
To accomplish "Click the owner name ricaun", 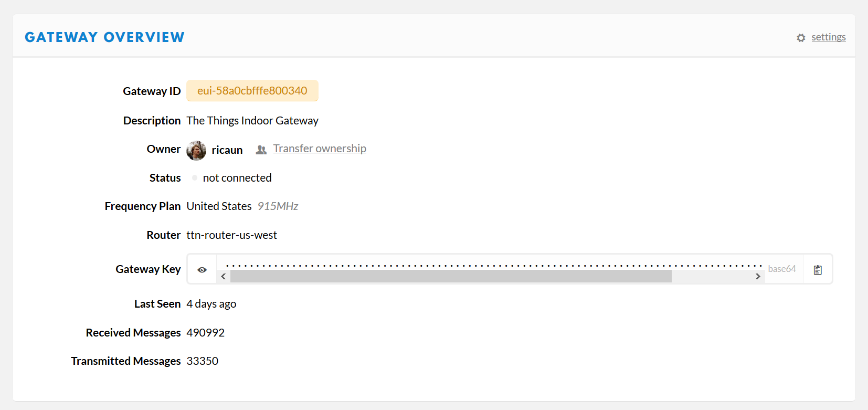I will click(x=227, y=150).
